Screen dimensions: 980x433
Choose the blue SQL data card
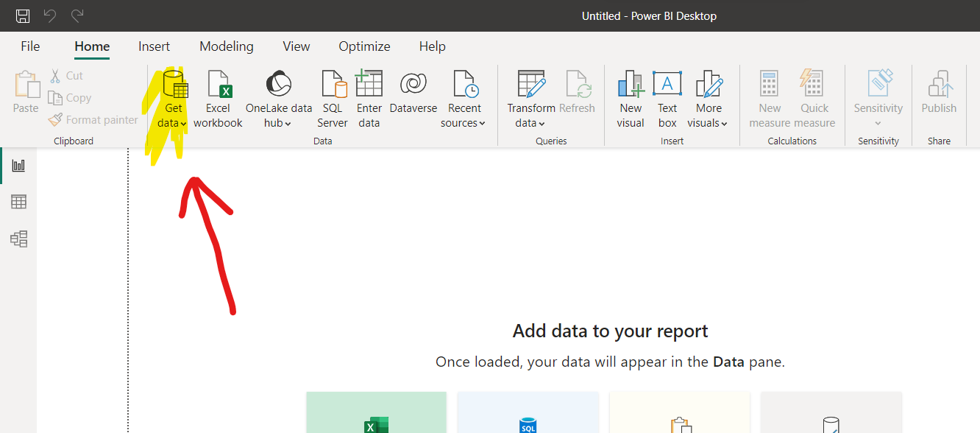(528, 412)
